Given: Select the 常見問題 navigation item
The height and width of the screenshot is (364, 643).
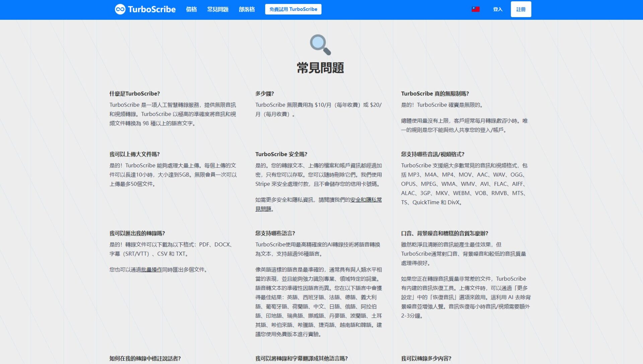Looking at the screenshot, I should (x=217, y=9).
